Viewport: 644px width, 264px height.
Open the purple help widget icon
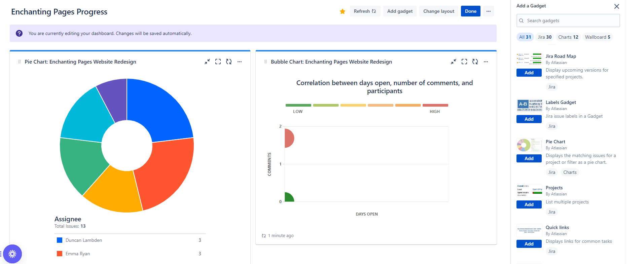12,254
